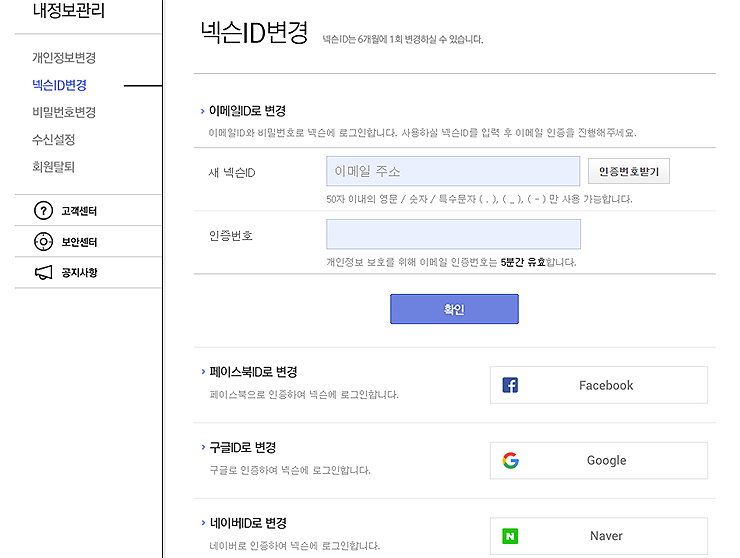740x558 pixels.
Task: Click the 넥슨ID변경 page heading
Action: pyautogui.click(x=254, y=33)
